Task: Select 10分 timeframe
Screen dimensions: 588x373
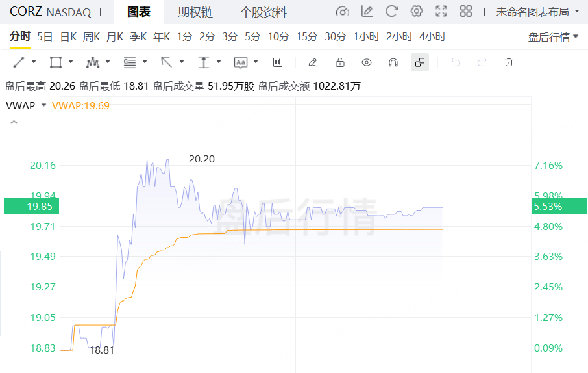Action: 278,37
